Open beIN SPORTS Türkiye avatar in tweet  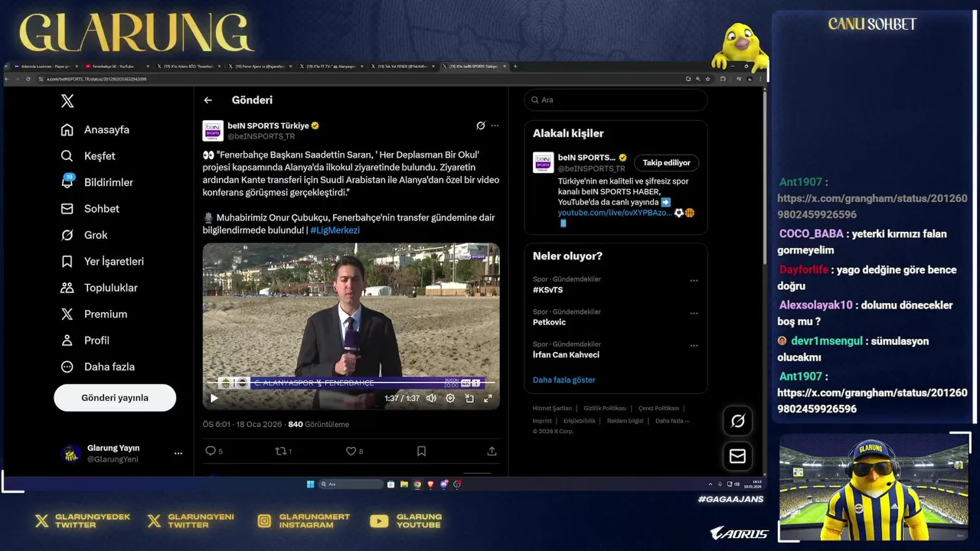pyautogui.click(x=213, y=131)
